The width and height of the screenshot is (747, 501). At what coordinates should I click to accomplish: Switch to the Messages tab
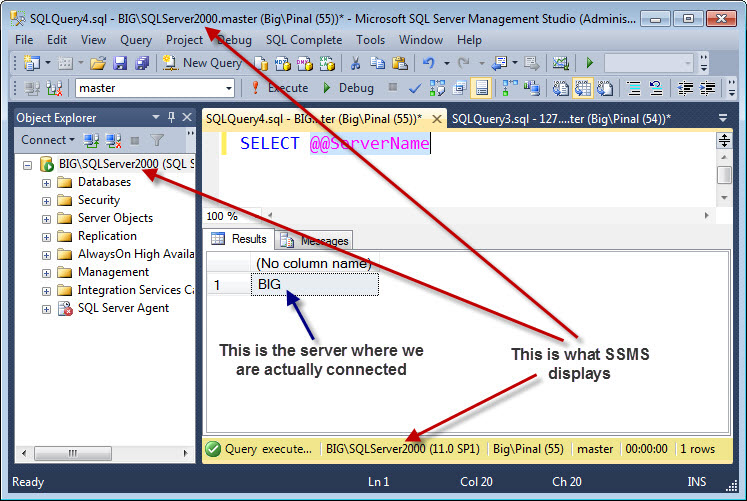coord(315,240)
